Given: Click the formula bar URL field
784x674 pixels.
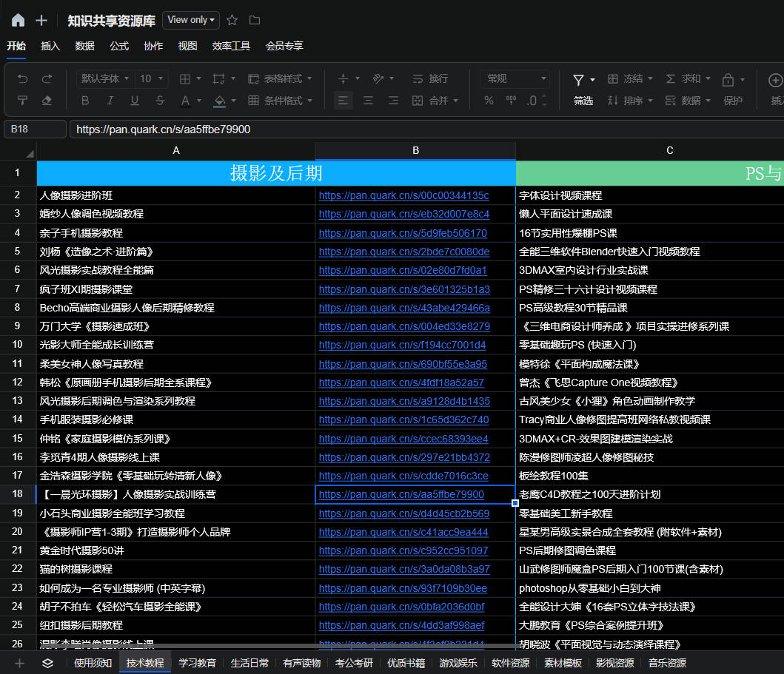Looking at the screenshot, I should point(426,129).
